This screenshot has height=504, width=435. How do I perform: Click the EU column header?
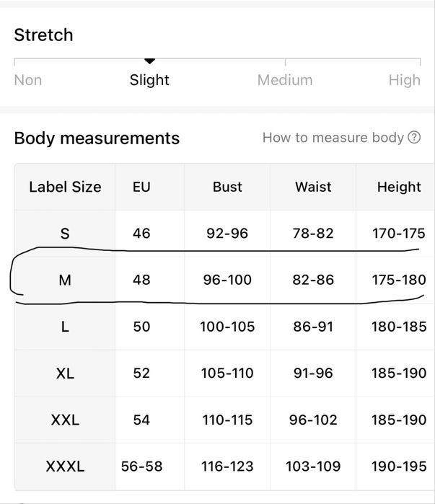point(141,187)
